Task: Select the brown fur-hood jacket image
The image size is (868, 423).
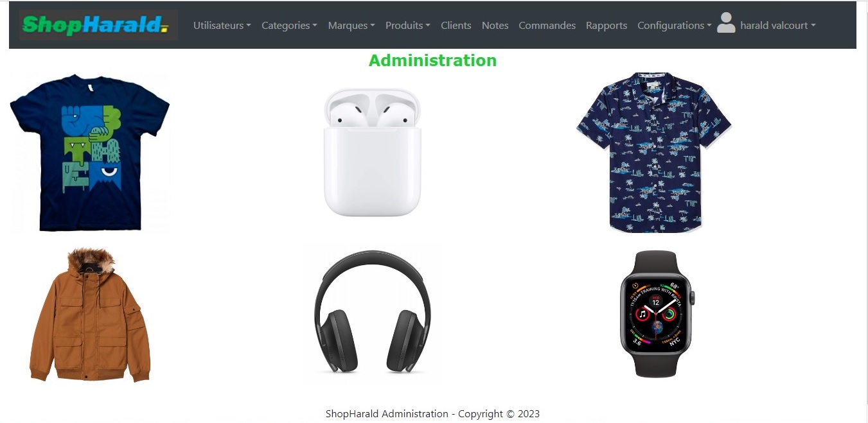Action: click(90, 315)
